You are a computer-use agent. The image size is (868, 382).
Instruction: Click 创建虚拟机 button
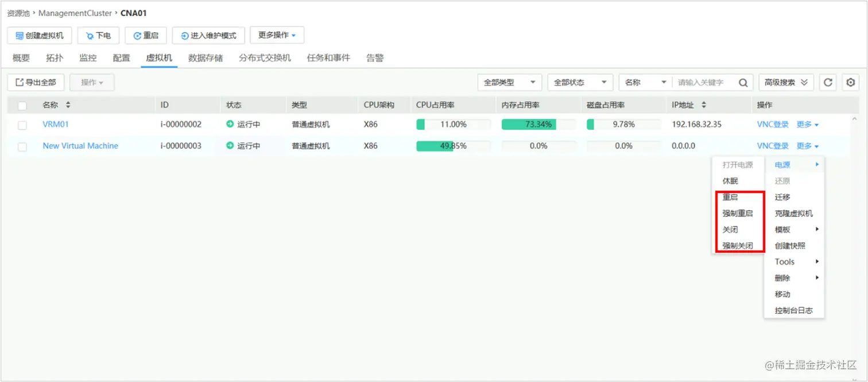tap(40, 36)
